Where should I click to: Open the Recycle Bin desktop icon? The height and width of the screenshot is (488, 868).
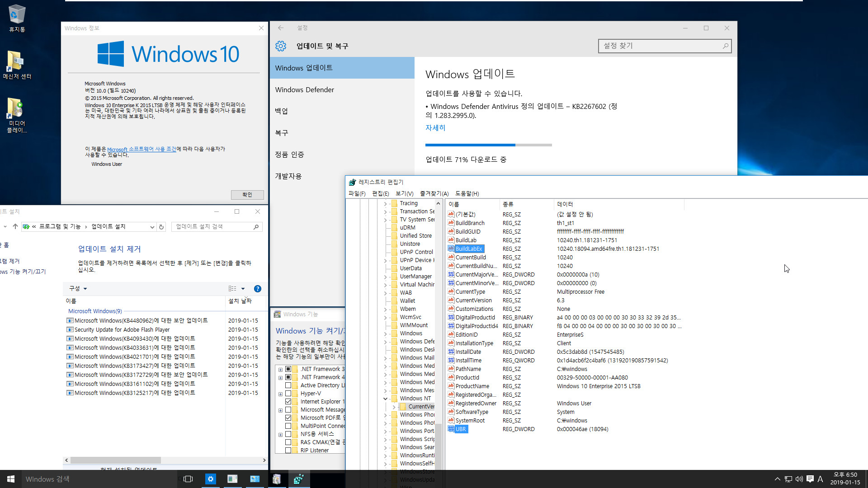(17, 18)
